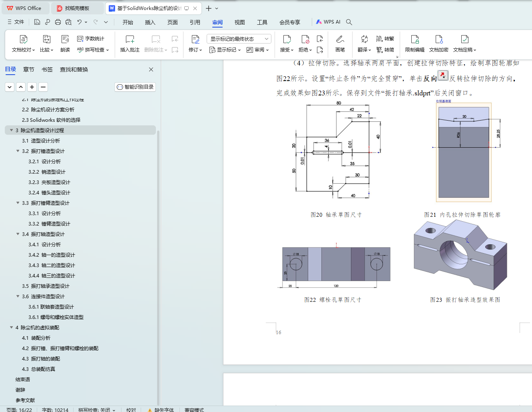Switch to the 开始 Home ribbon tab
The width and height of the screenshot is (532, 412).
[128, 22]
